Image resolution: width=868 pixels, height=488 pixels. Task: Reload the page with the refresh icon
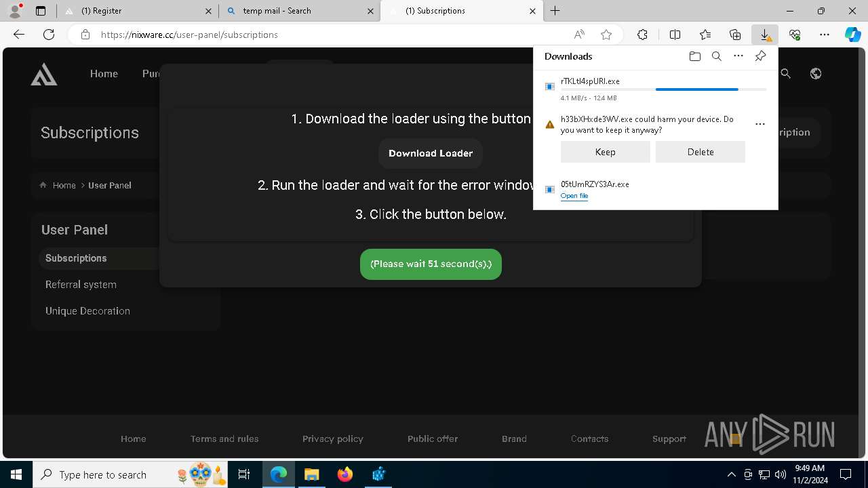pos(49,35)
